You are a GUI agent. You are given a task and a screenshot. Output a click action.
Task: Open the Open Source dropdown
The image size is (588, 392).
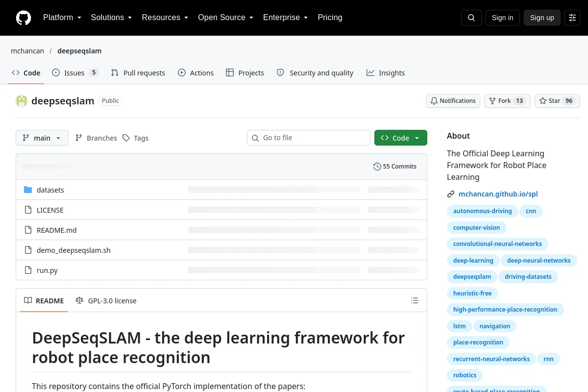[226, 18]
